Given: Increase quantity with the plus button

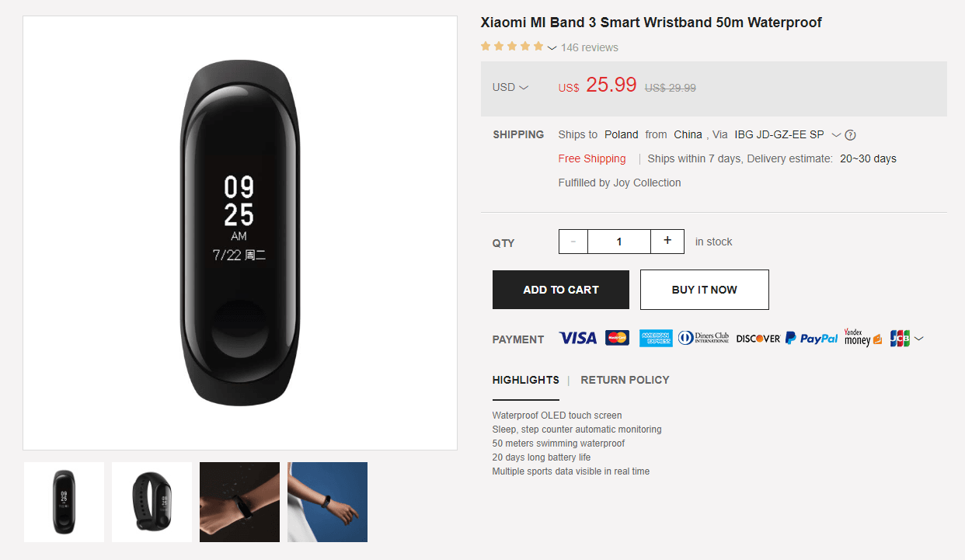Looking at the screenshot, I should 667,242.
